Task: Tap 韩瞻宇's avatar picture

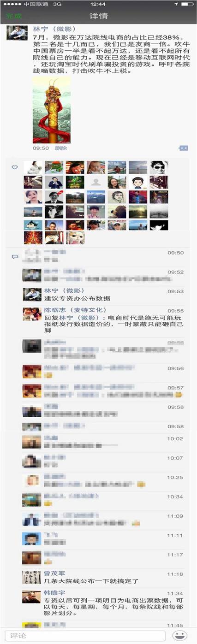Action: [32, 597]
